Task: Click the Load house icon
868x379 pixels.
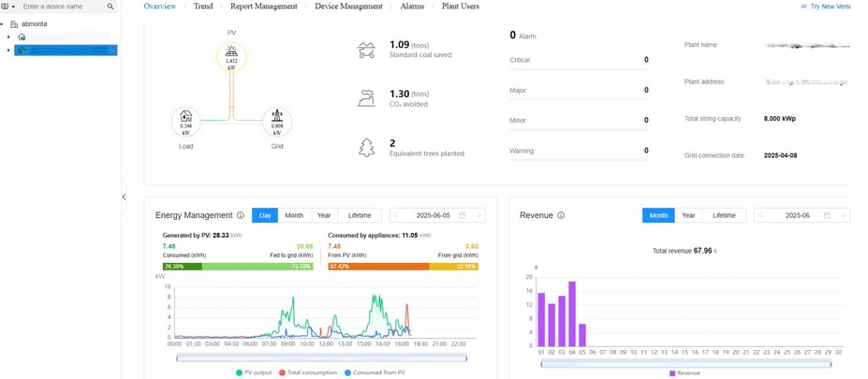Action: point(186,116)
